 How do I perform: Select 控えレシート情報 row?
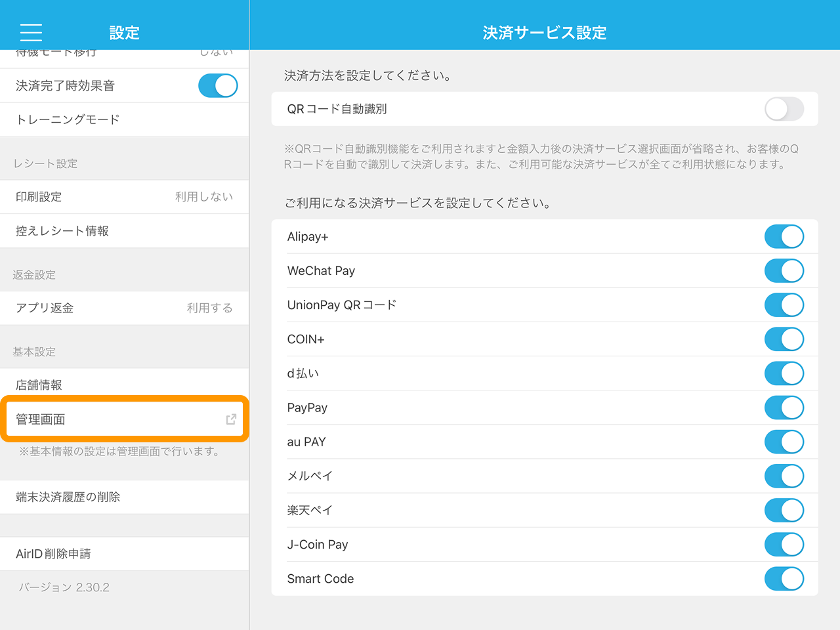tap(125, 231)
